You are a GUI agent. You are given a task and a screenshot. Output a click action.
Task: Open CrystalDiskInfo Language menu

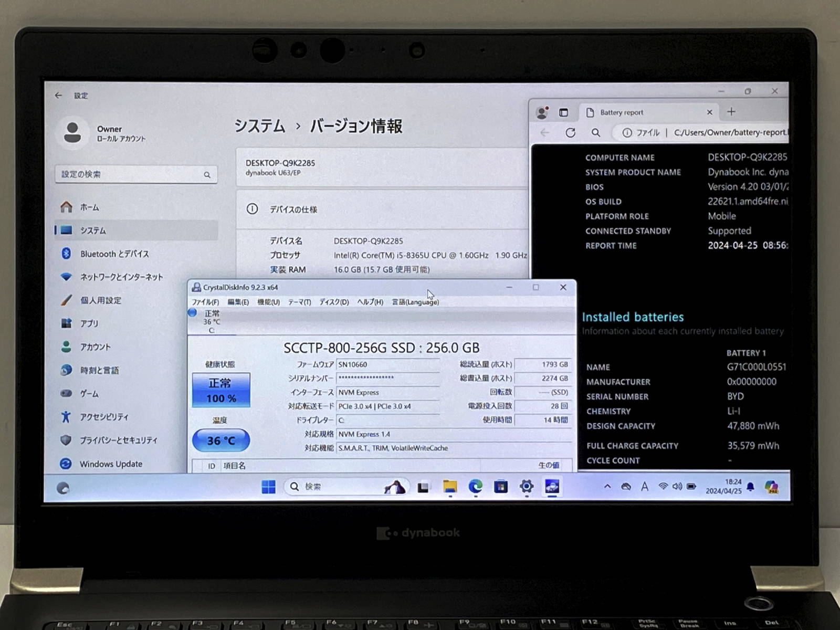pos(415,302)
